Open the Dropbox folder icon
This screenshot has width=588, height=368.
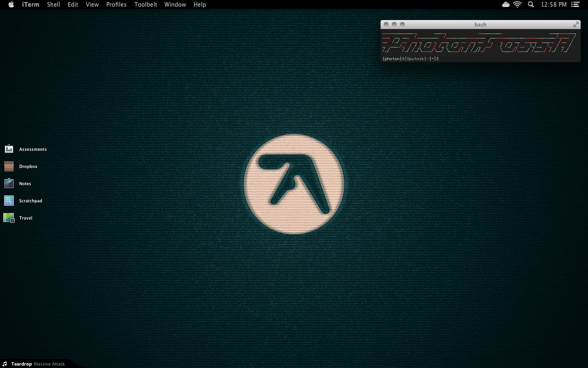[9, 166]
